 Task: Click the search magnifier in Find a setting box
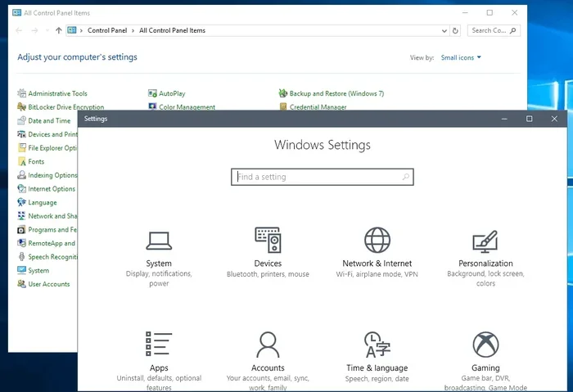406,177
